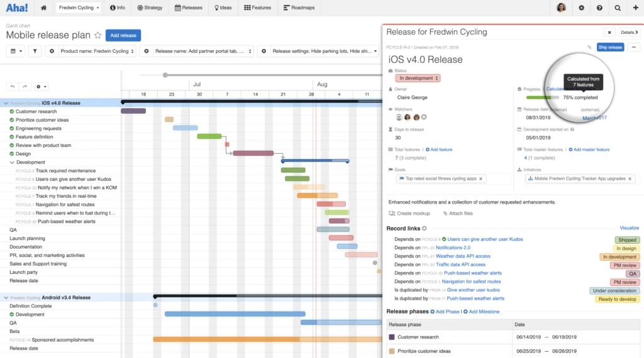Click the Add master feature link
This screenshot has width=644, height=358.
(x=589, y=149)
